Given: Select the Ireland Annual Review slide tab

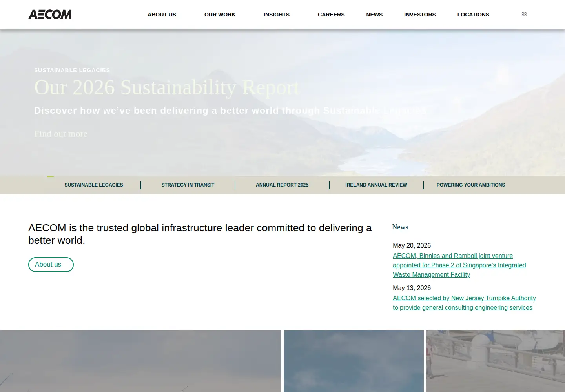Looking at the screenshot, I should [376, 185].
